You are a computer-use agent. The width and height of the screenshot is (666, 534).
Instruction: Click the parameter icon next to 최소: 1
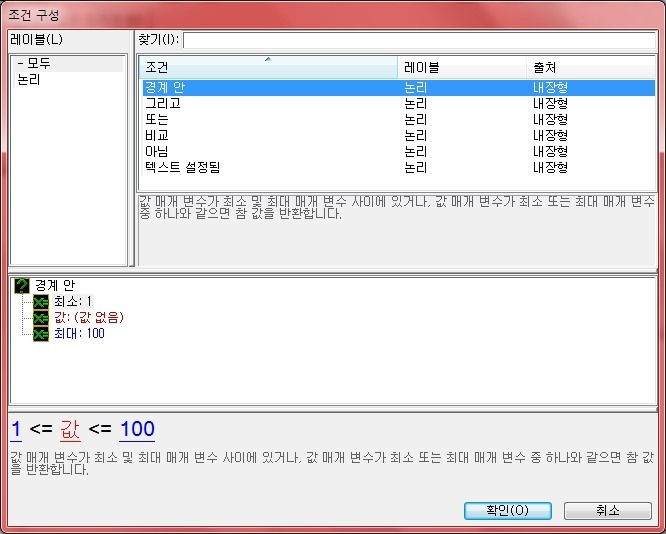tap(41, 302)
